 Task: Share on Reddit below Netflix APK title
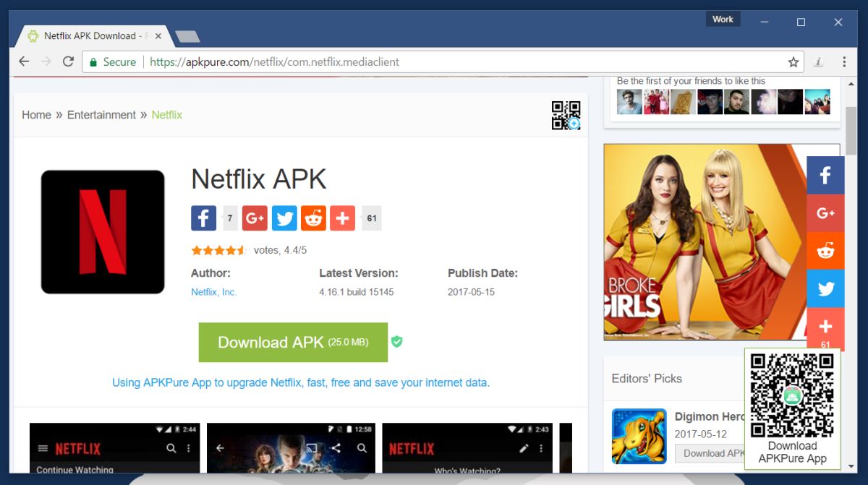313,218
